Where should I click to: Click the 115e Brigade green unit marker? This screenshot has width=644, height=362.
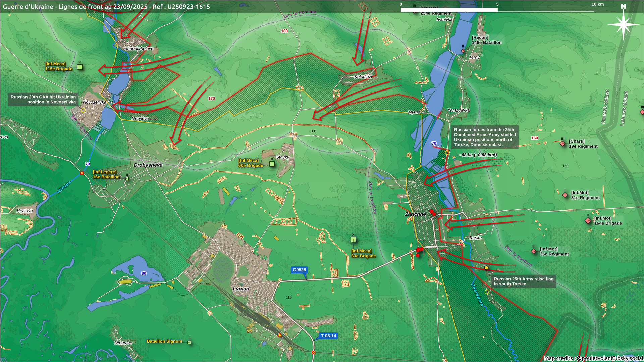(80, 67)
